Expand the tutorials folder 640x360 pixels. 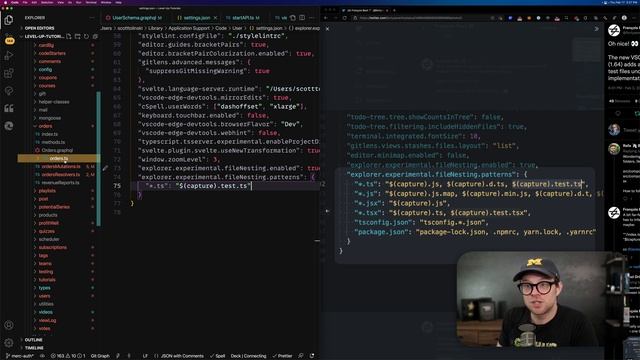point(47,280)
